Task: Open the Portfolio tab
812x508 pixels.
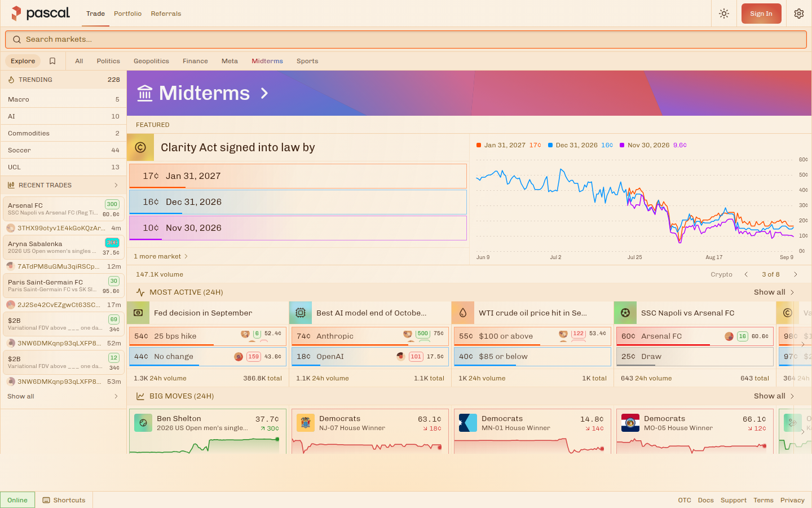Action: tap(127, 14)
